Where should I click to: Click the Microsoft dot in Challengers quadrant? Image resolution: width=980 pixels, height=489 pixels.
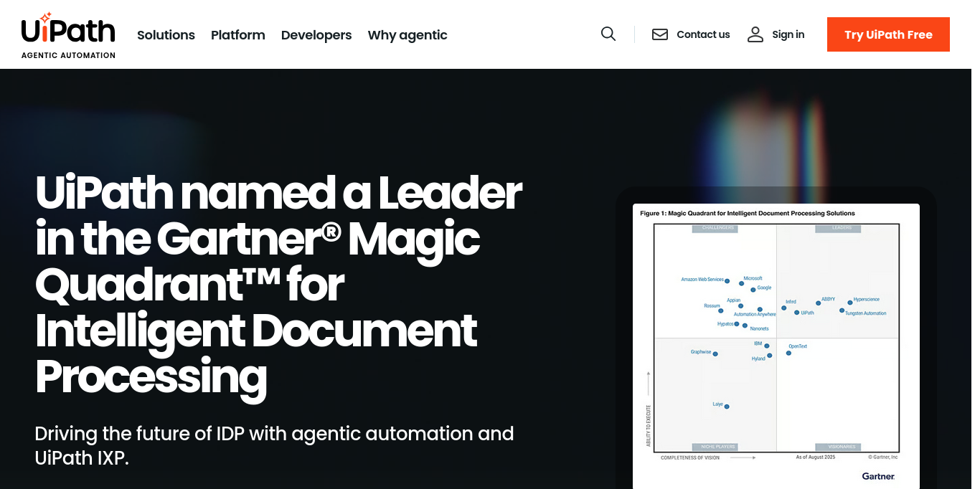[741, 283]
